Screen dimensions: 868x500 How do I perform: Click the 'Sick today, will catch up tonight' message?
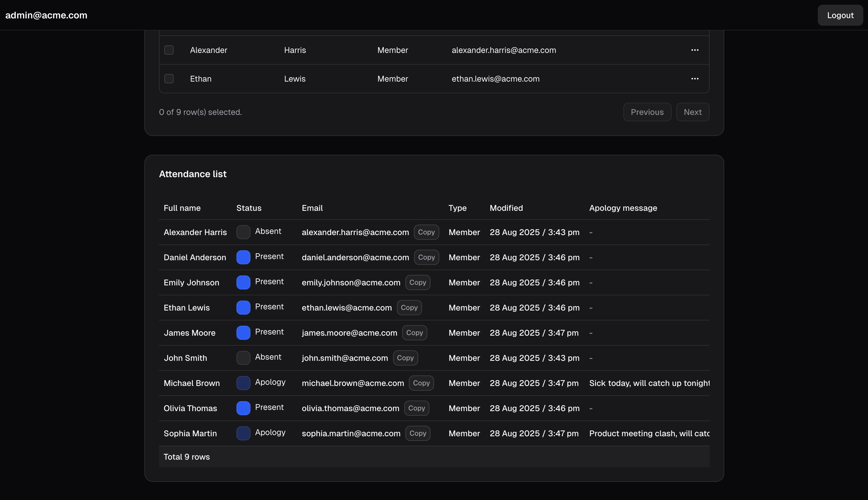tap(649, 383)
